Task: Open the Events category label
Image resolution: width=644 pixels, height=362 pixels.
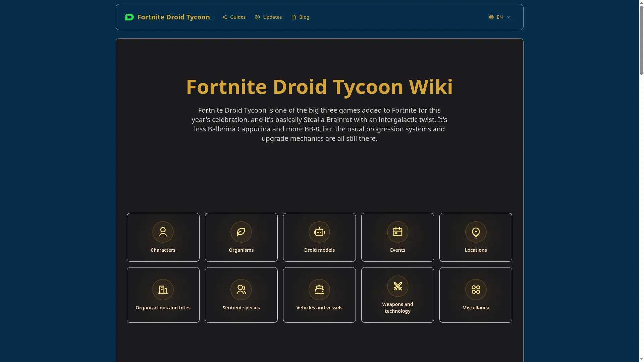Action: pos(398,250)
